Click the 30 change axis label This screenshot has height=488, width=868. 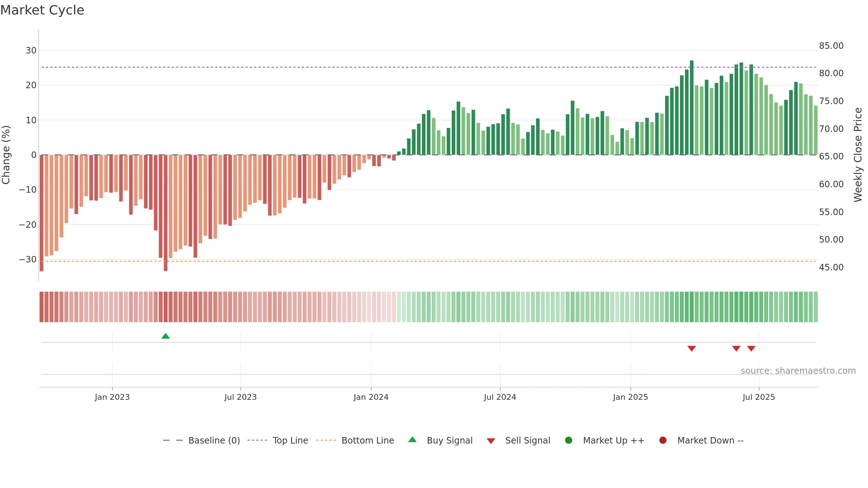[x=31, y=51]
